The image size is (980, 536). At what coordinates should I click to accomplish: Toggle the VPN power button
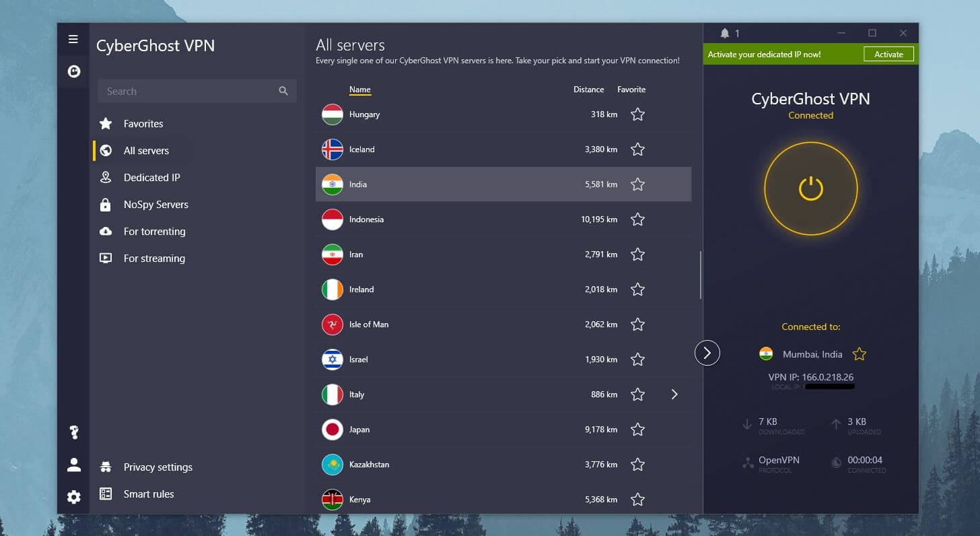tap(811, 189)
